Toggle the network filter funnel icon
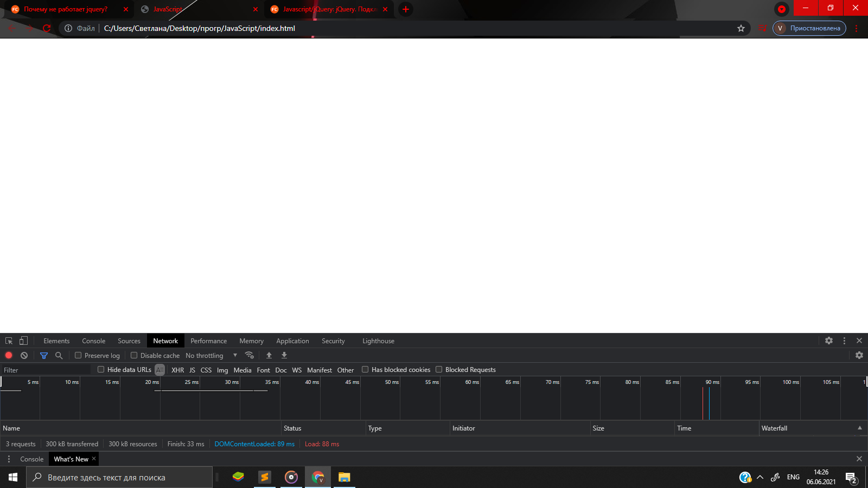 coord(44,356)
